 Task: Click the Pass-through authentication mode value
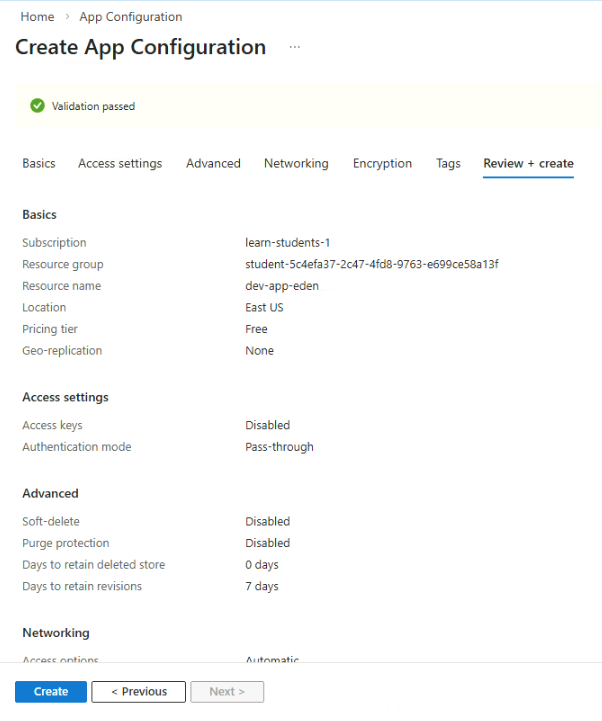(x=279, y=447)
